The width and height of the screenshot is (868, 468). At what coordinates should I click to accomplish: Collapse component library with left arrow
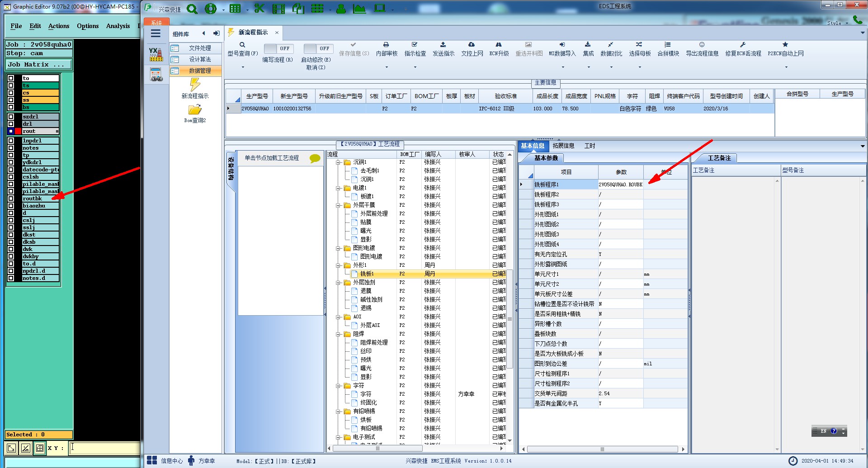(x=203, y=33)
